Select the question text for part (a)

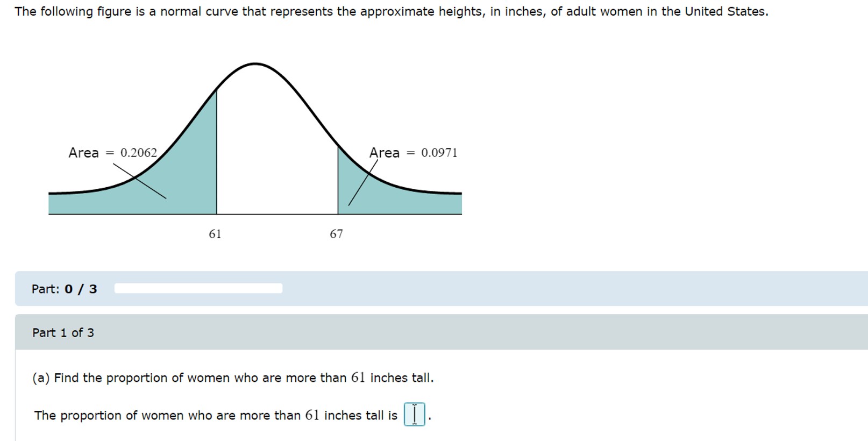point(234,378)
